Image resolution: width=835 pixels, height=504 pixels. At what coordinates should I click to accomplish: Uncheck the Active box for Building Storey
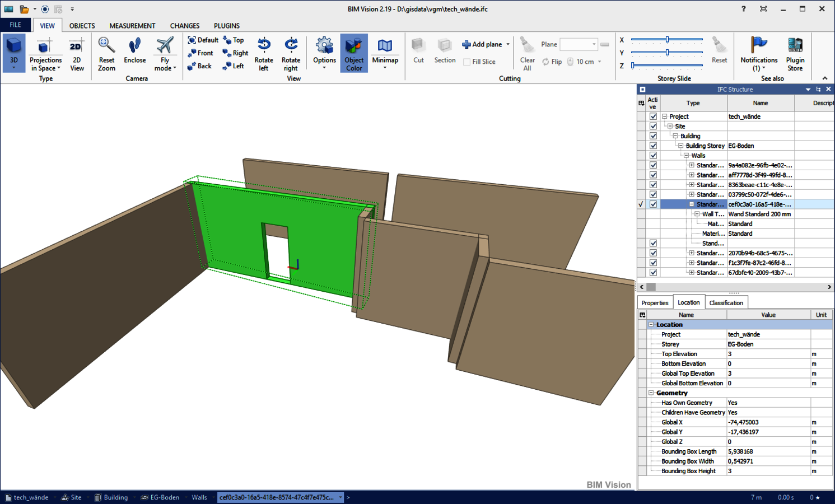[653, 146]
